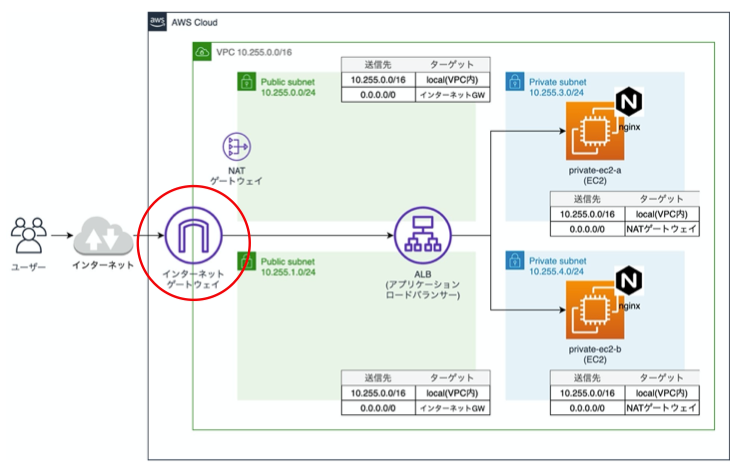Screen dimensions: 739x471
Task: Click "0.0.0.0/0" in table under private-ec2-b
Action: (x=587, y=408)
